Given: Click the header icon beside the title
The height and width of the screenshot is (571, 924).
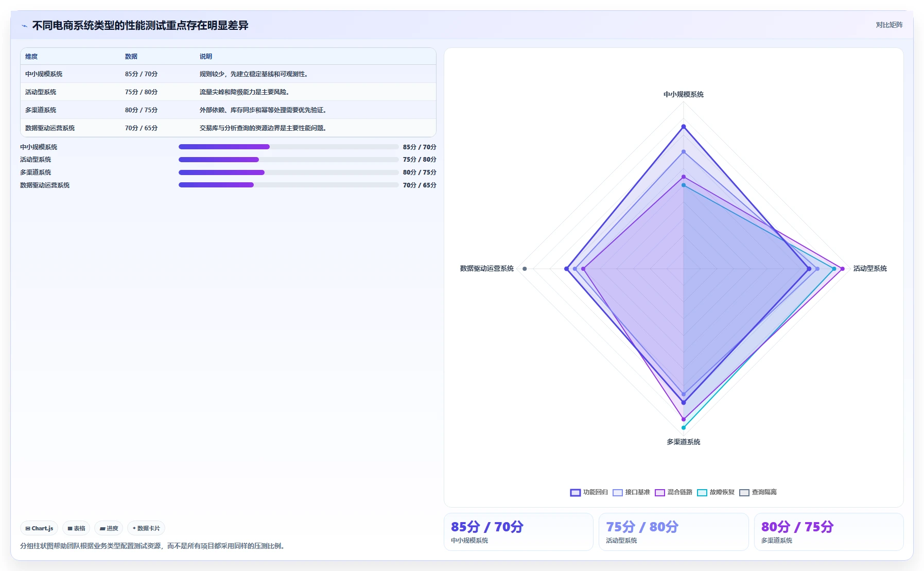Looking at the screenshot, I should click(x=24, y=26).
